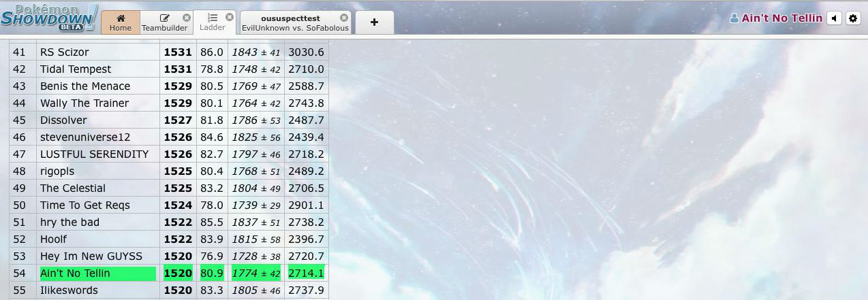This screenshot has height=300, width=868.
Task: Click the Pokémon Showdown logo
Action: 48,18
